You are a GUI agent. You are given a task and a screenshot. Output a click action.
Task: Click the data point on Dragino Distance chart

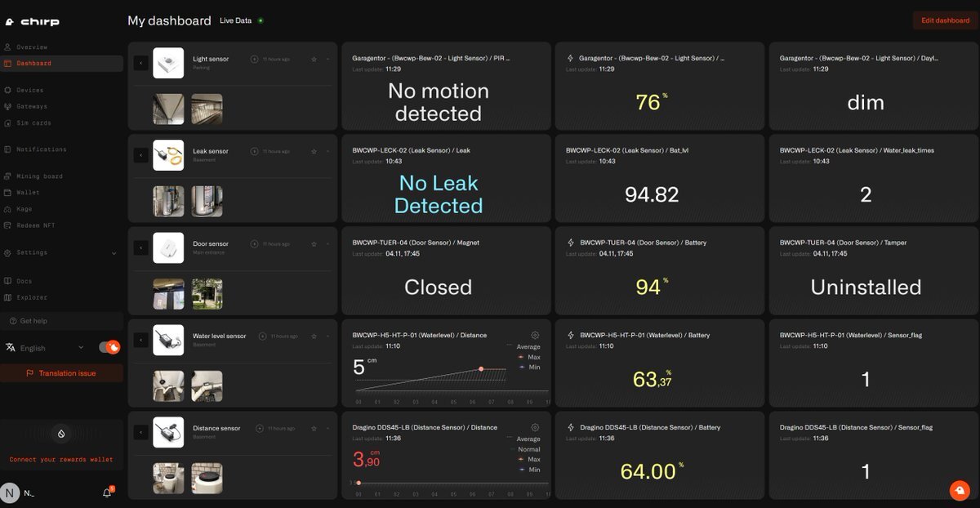(359, 483)
